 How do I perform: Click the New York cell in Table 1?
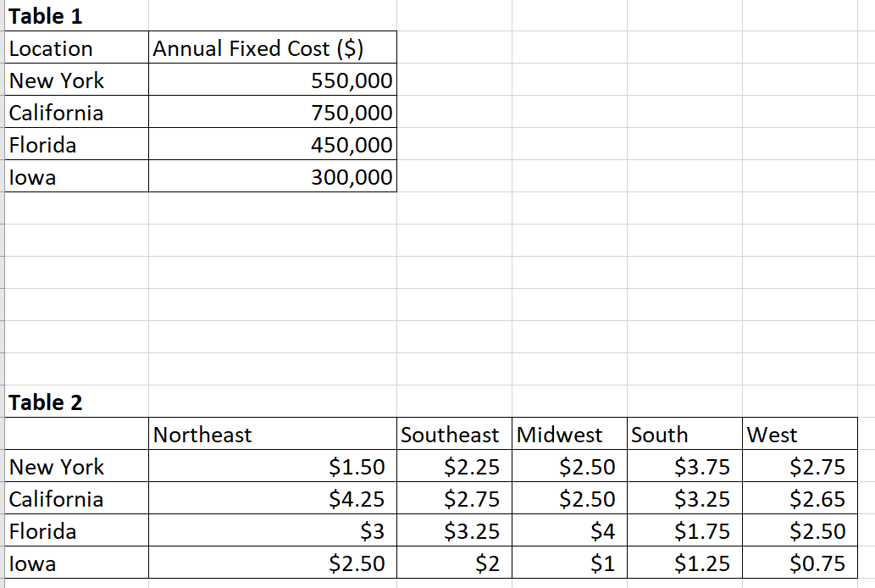(76, 80)
